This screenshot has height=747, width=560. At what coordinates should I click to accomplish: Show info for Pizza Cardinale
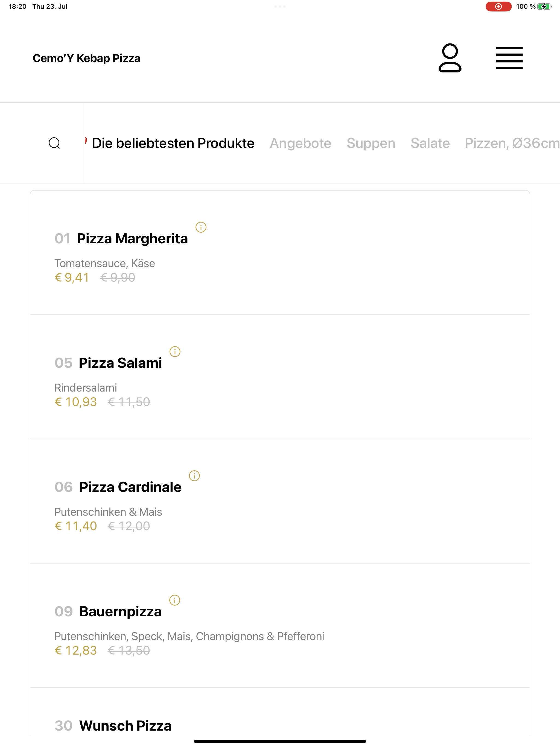tap(194, 476)
